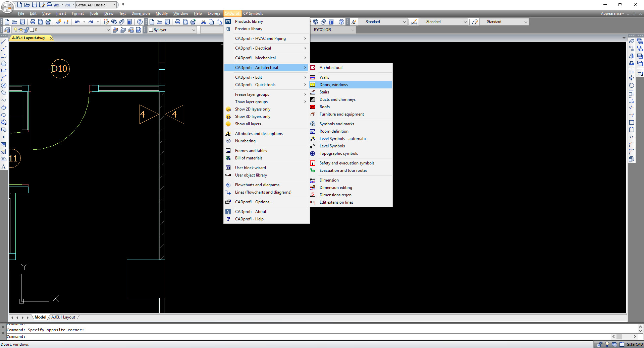This screenshot has width=644, height=348.
Task: Select the Erase modify tool
Action: coord(632,42)
